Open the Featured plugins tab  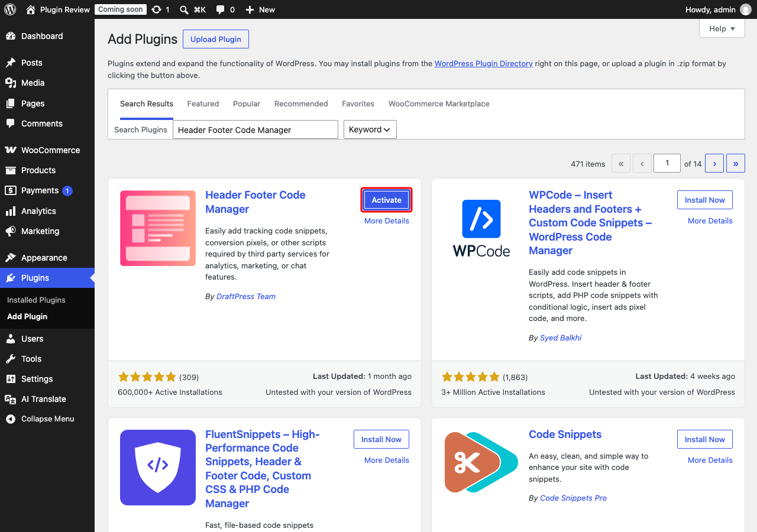click(203, 104)
